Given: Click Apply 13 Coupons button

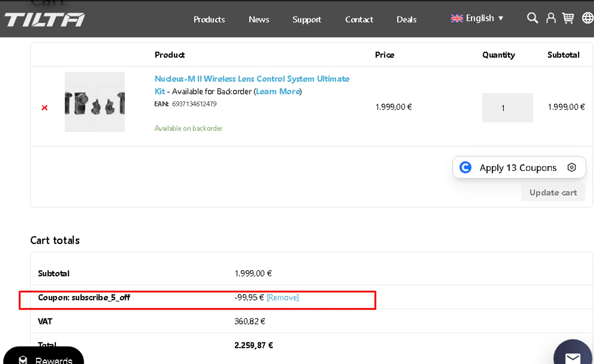Looking at the screenshot, I should point(519,168).
